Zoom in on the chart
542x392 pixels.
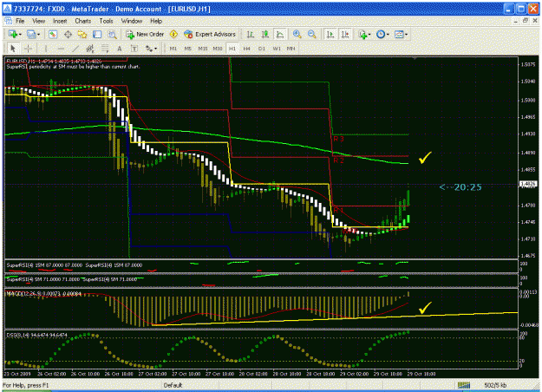coord(297,34)
